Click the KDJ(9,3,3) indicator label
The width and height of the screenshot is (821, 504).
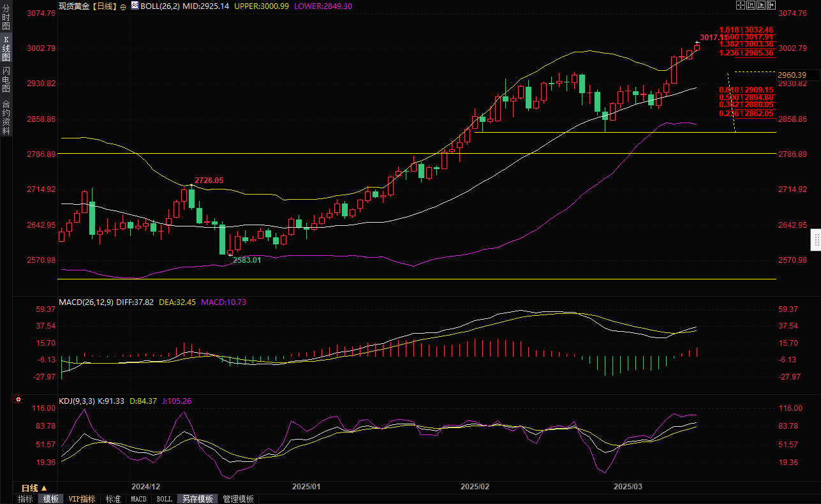[77, 401]
